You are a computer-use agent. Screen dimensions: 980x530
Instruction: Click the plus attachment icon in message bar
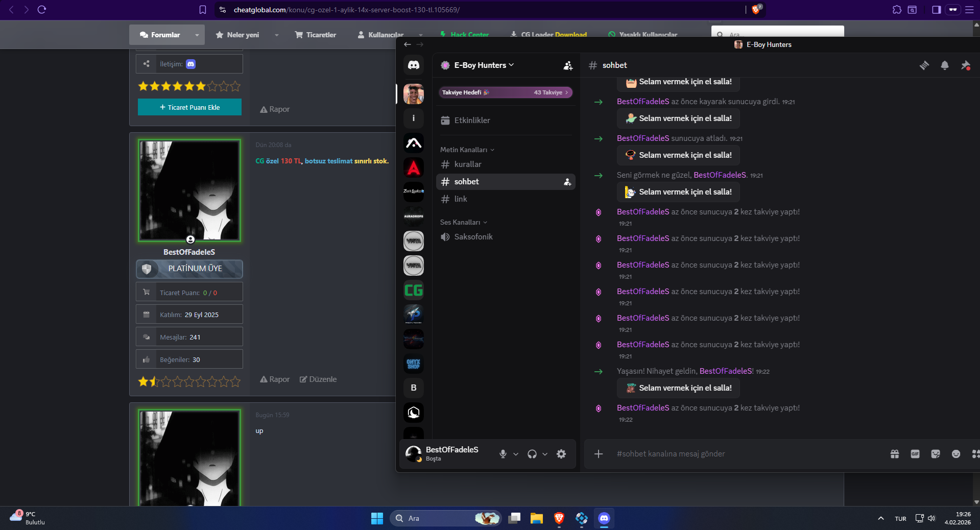pyautogui.click(x=599, y=454)
